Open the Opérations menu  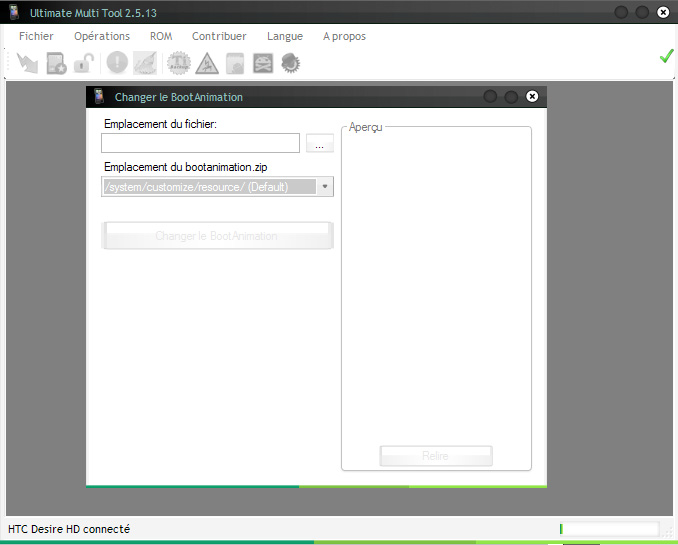pos(102,36)
